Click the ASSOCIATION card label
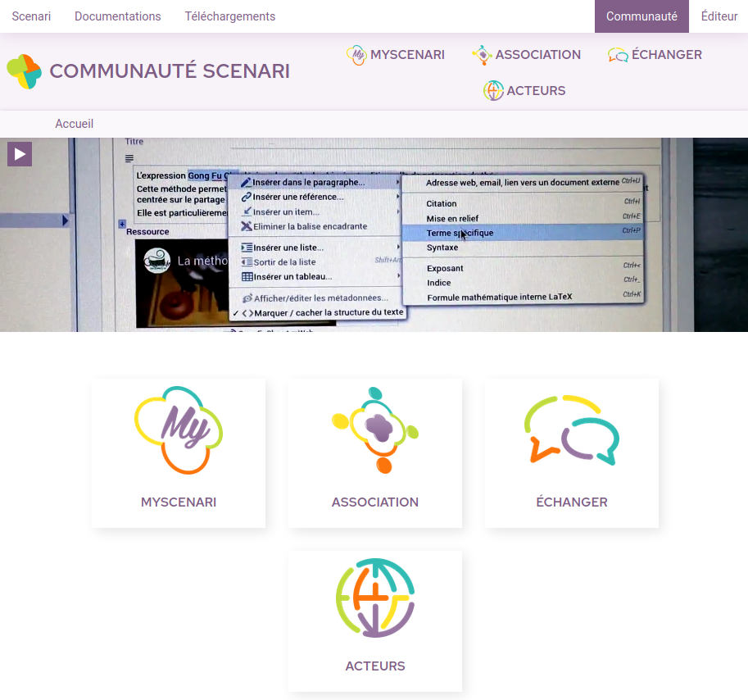The width and height of the screenshot is (748, 700). 375,502
